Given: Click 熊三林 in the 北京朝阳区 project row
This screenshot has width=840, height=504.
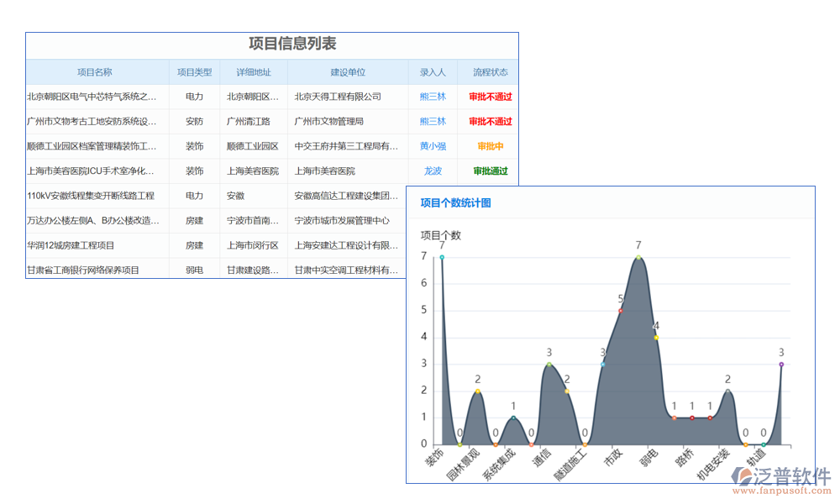Looking at the screenshot, I should 433,97.
